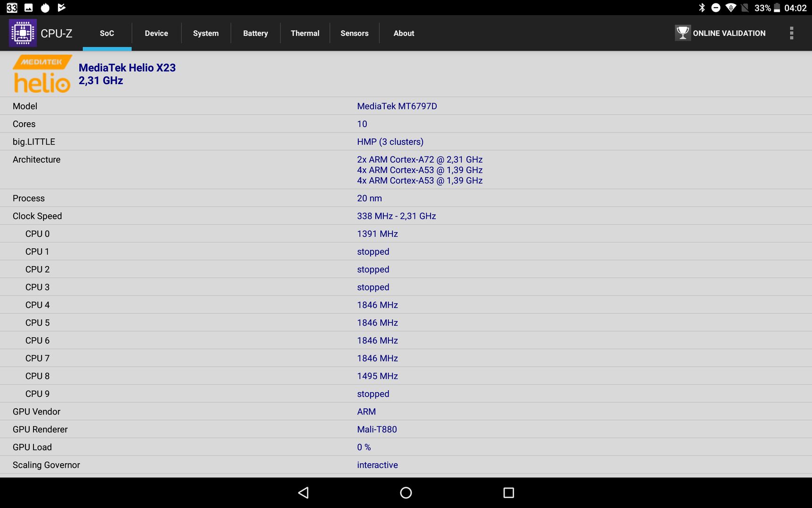Open the Sensors tab

click(355, 33)
